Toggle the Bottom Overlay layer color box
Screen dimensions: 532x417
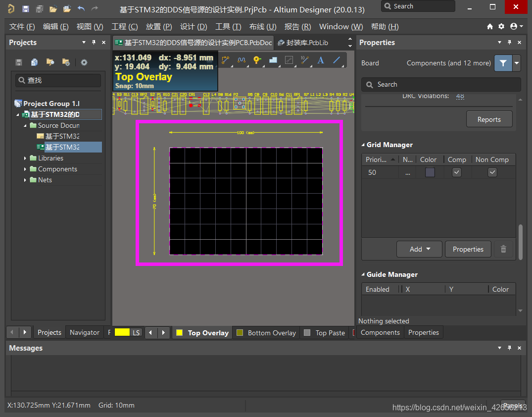[x=240, y=333]
